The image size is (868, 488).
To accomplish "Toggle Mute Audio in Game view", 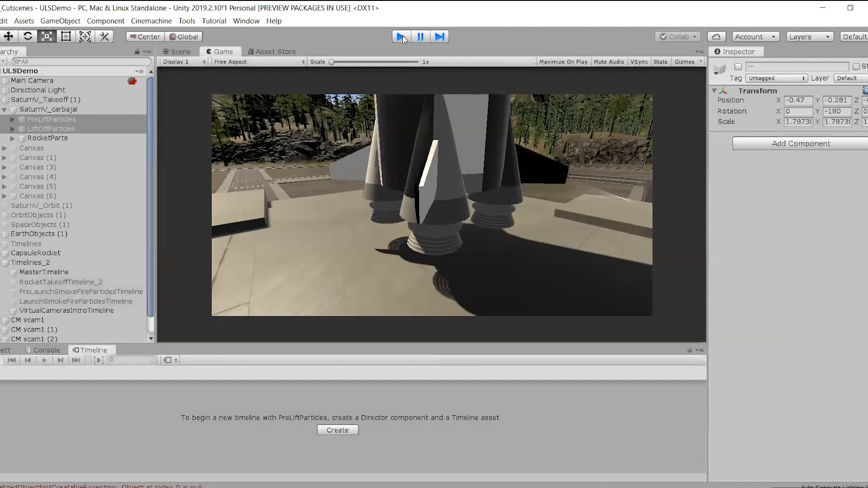I will pos(609,62).
